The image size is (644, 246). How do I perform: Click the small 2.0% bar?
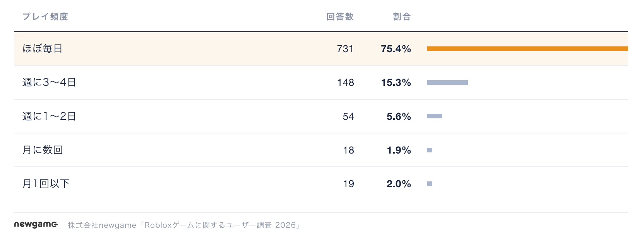(430, 184)
